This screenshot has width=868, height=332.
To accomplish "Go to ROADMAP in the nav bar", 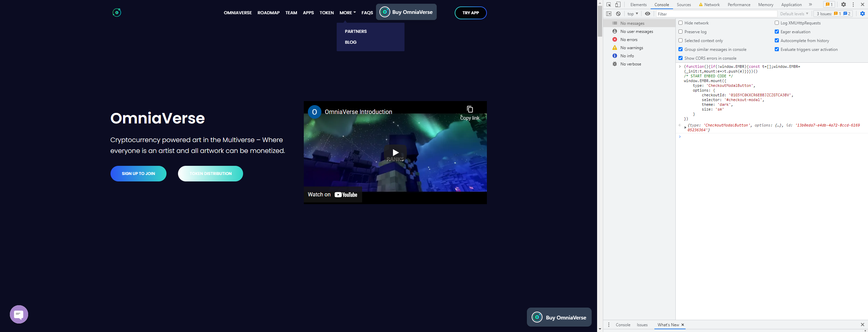I will [269, 13].
